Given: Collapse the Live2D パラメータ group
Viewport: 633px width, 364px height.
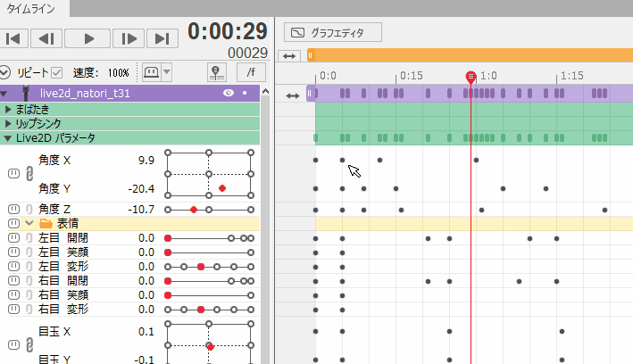Looking at the screenshot, I should click(7, 138).
